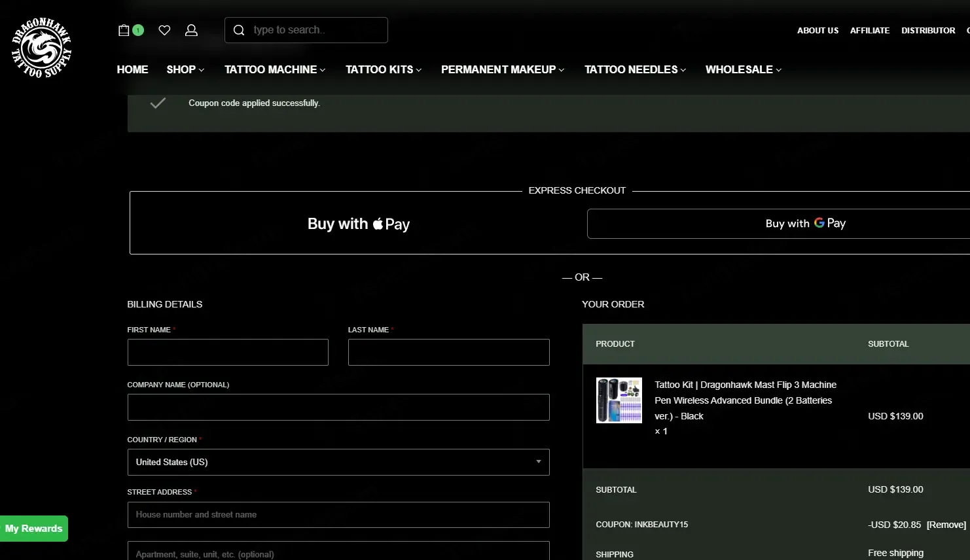Expand the Tattoo Machine menu
The image size is (970, 560).
pyautogui.click(x=275, y=69)
